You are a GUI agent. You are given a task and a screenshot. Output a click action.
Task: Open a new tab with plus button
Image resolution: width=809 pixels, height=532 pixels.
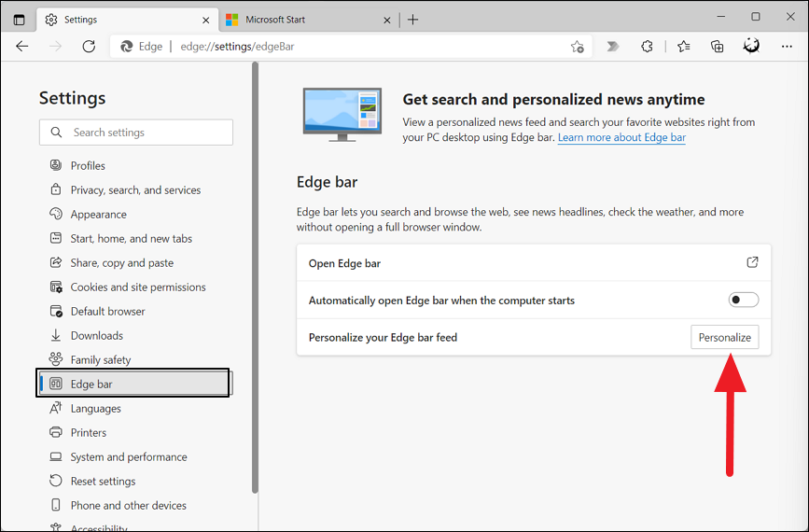coord(413,19)
